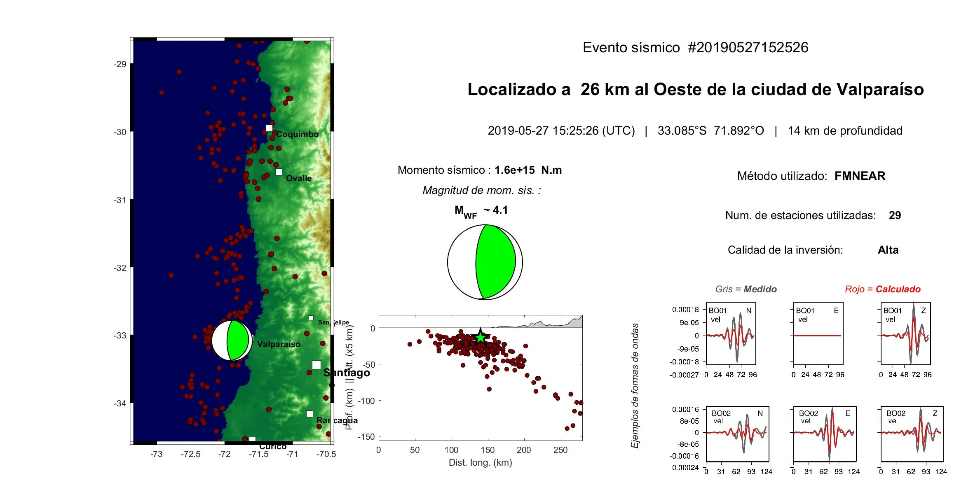The image size is (980, 499).
Task: Click the 'Magnitud de mom. sís.' label
Action: point(482,190)
